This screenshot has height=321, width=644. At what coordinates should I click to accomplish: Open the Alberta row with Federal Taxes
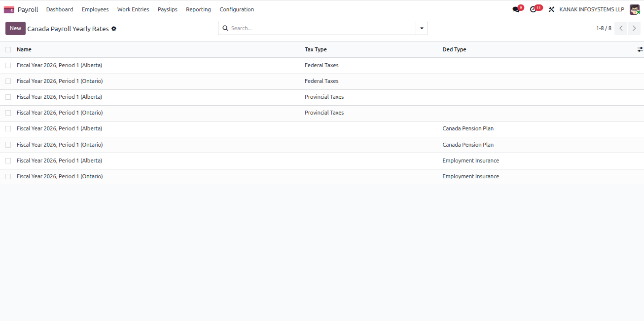[x=322, y=65]
